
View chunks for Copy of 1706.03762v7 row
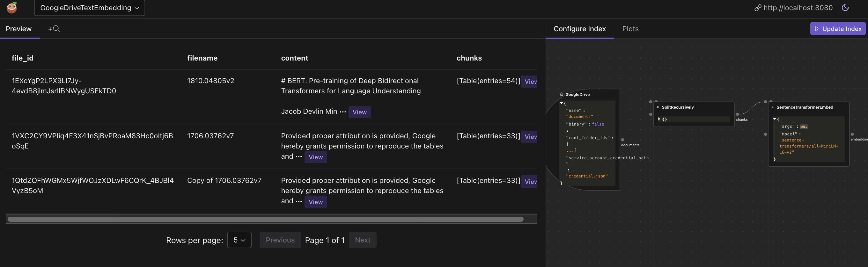(529, 182)
